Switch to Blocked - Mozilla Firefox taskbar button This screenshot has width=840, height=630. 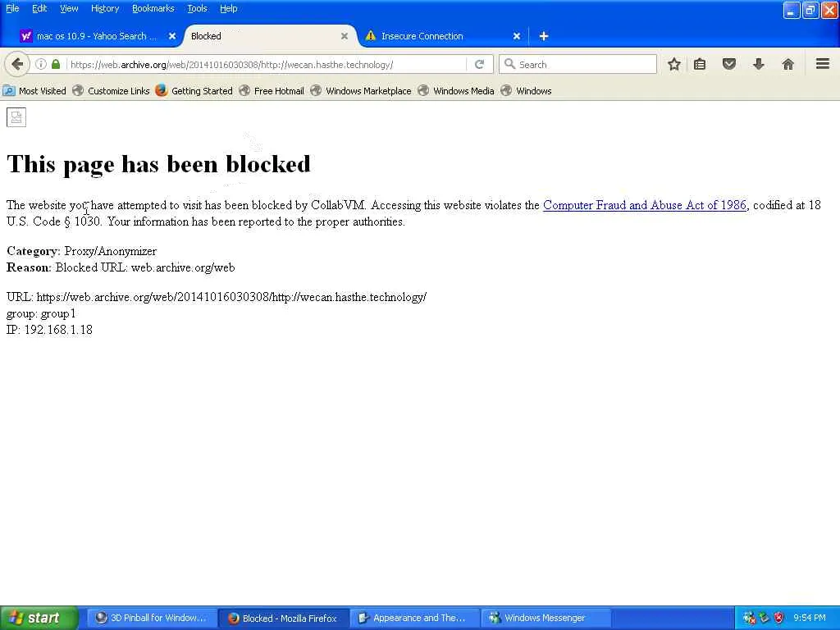[x=283, y=619]
